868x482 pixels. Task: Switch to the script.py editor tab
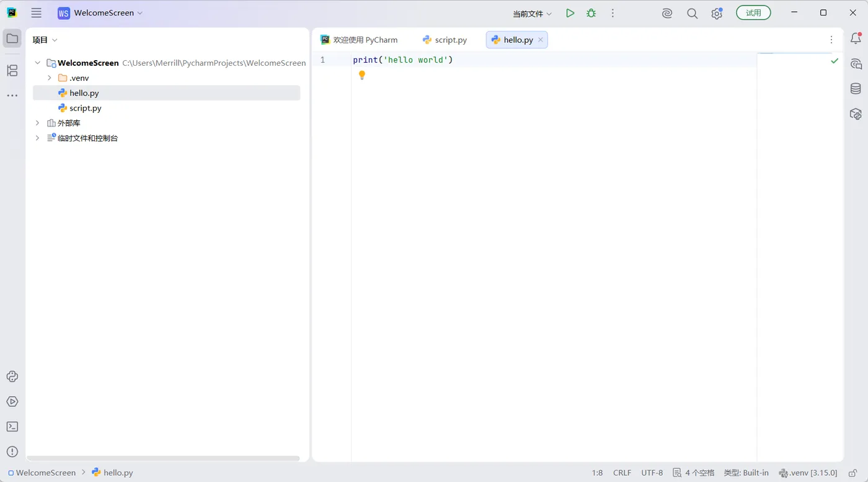445,40
